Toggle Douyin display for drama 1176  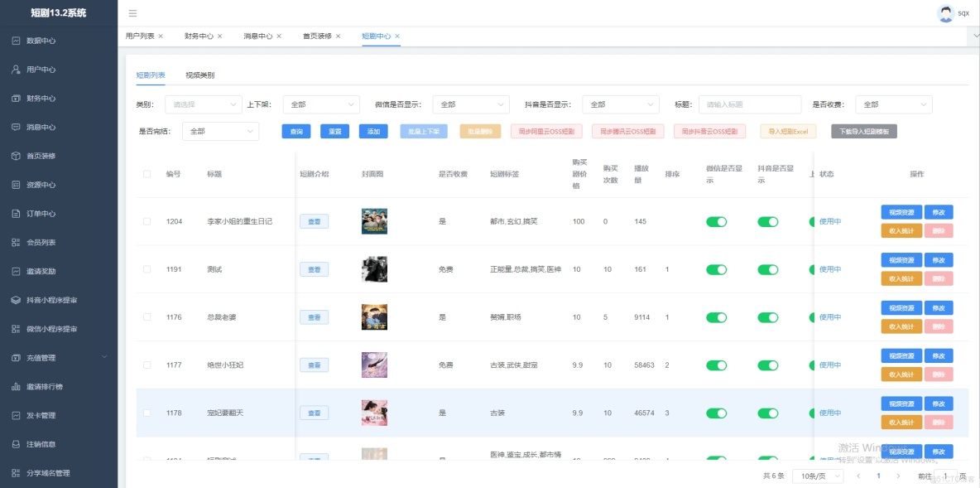766,316
